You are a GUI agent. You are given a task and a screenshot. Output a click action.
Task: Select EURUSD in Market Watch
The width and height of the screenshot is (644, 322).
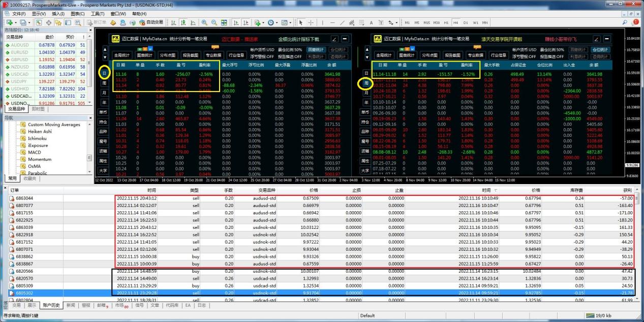click(46, 52)
